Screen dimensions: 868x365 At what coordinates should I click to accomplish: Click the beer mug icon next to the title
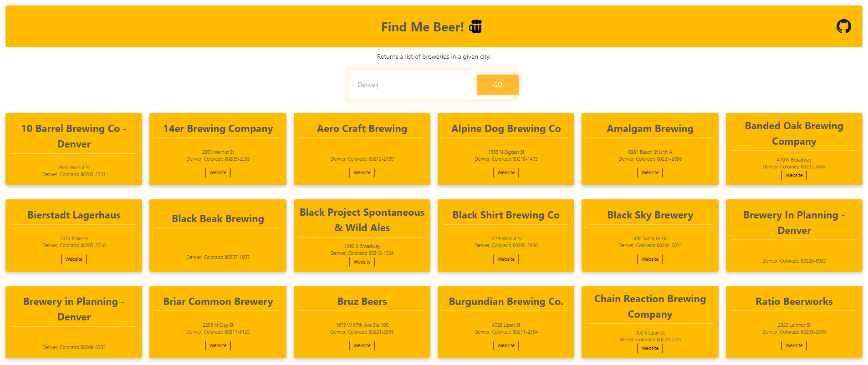475,27
